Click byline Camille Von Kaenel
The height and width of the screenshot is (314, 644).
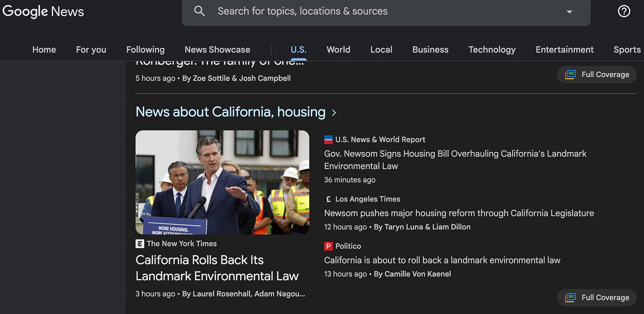point(413,274)
